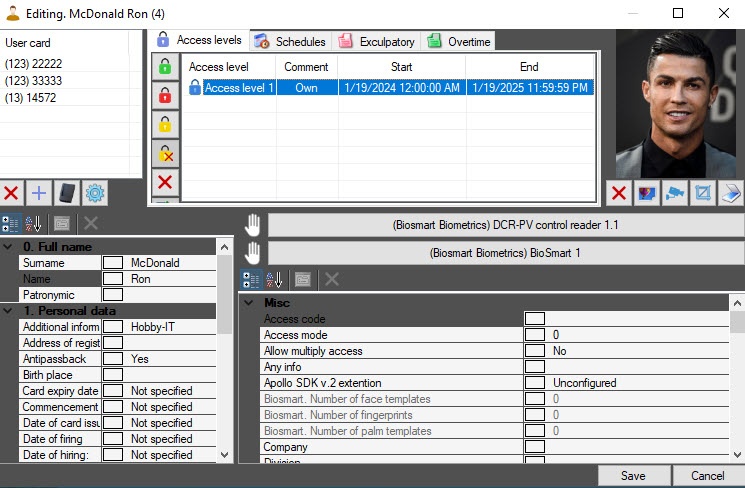Viewport: 745px width, 488px height.
Task: Sort left property grid alphabetically
Action: [x=33, y=223]
